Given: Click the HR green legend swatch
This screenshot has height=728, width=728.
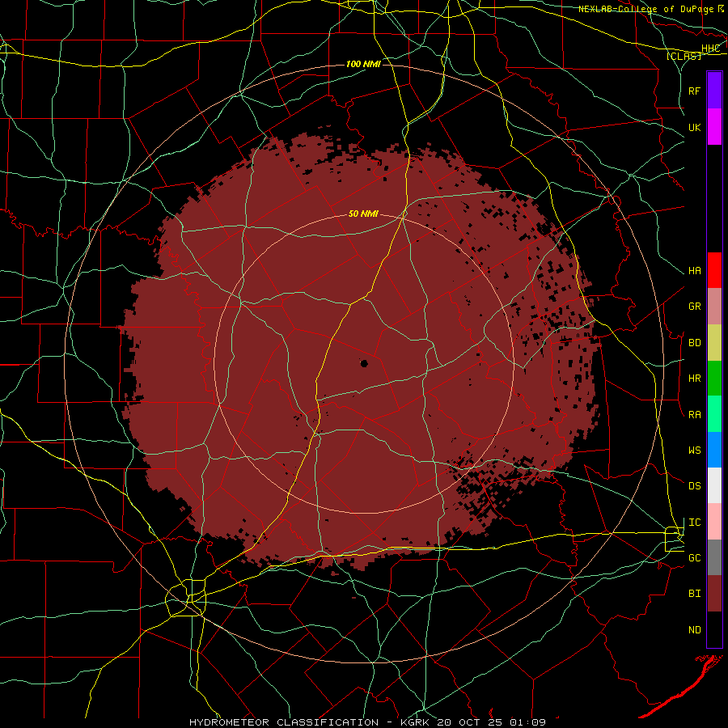Looking at the screenshot, I should 714,378.
